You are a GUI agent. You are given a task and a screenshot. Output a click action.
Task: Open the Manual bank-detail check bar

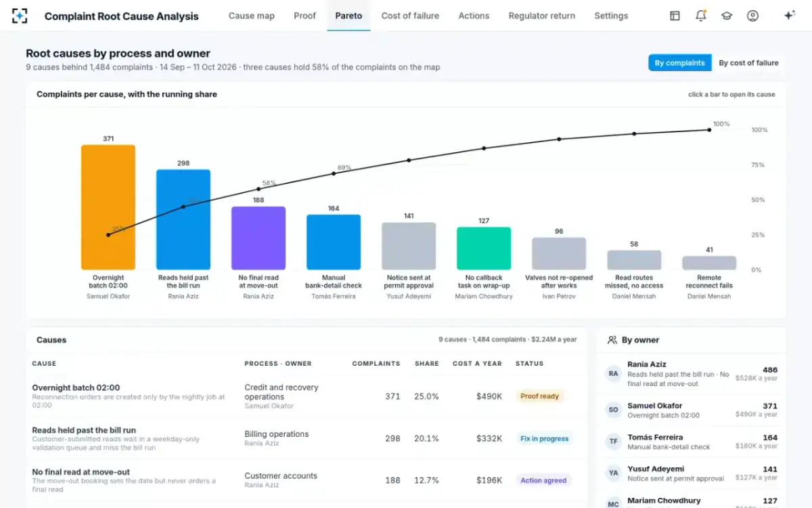pos(334,242)
